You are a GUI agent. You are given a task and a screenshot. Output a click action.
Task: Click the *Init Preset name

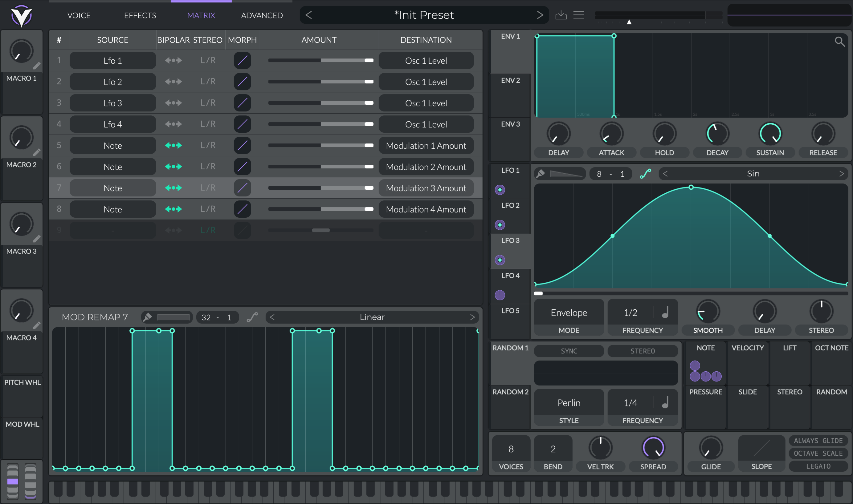(x=424, y=15)
